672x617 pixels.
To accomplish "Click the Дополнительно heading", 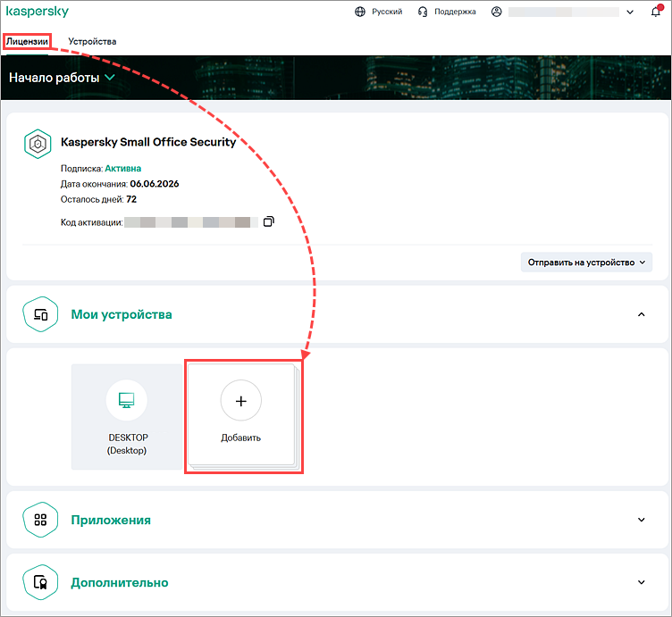I will pyautogui.click(x=120, y=582).
